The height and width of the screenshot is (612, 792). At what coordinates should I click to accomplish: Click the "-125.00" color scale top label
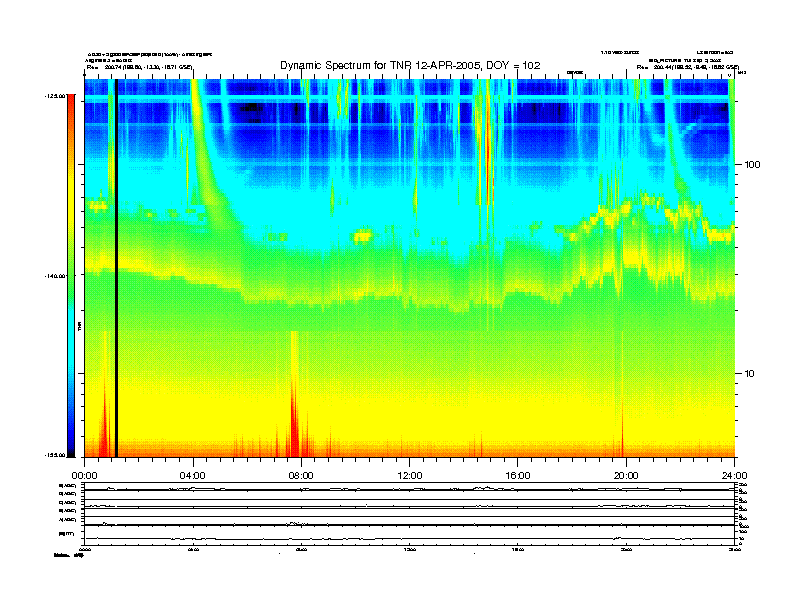click(55, 95)
